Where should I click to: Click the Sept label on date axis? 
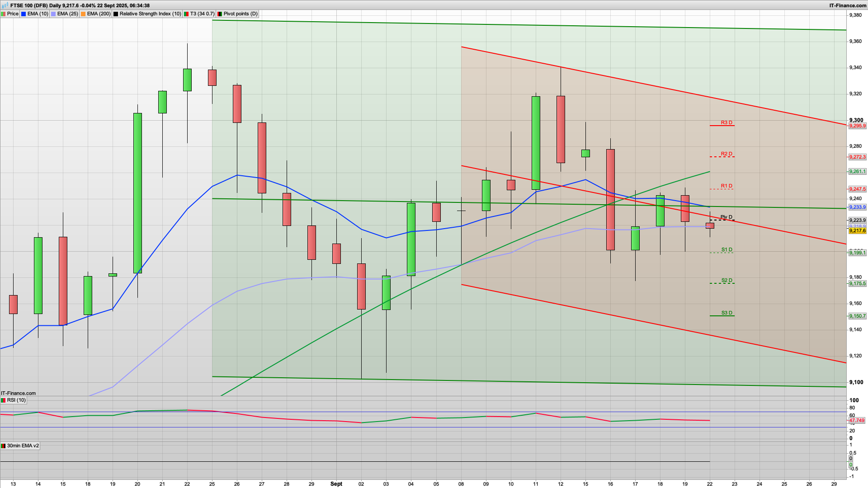tap(336, 484)
